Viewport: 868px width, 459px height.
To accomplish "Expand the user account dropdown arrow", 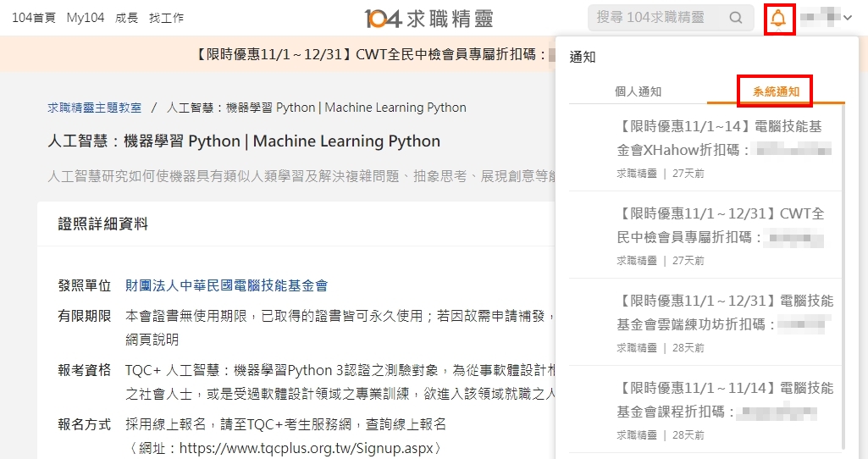I will [x=847, y=18].
